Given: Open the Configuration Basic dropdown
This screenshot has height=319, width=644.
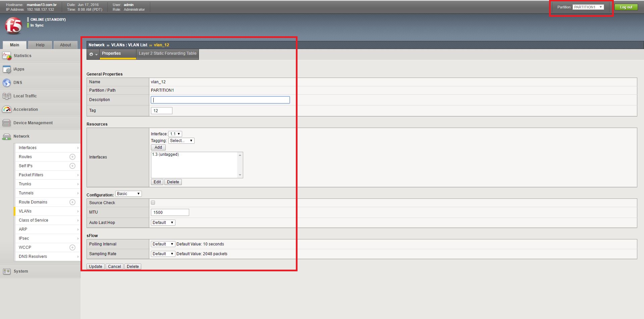Looking at the screenshot, I should coord(128,194).
